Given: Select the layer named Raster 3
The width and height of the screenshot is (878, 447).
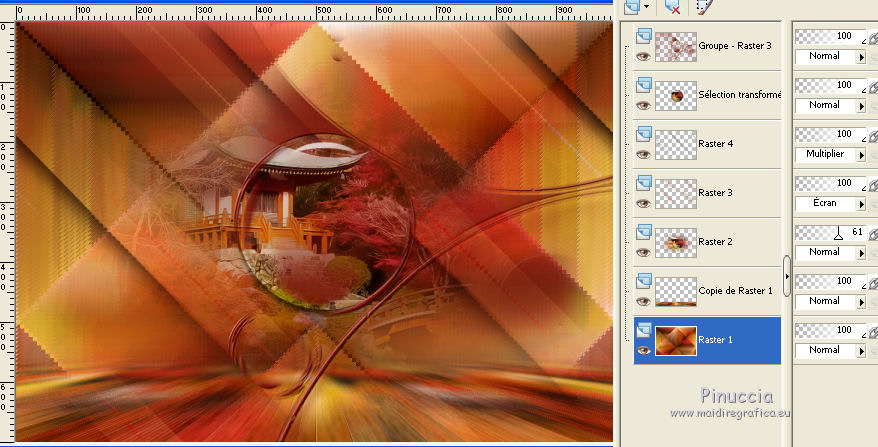Looking at the screenshot, I should tap(716, 193).
